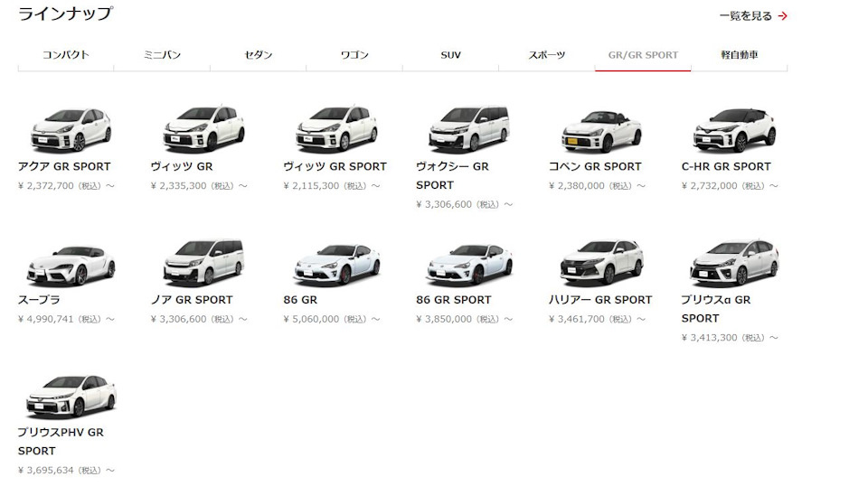The image size is (868, 486).
Task: Click the red arrow beside 一覧を見る
Action: pyautogui.click(x=782, y=16)
